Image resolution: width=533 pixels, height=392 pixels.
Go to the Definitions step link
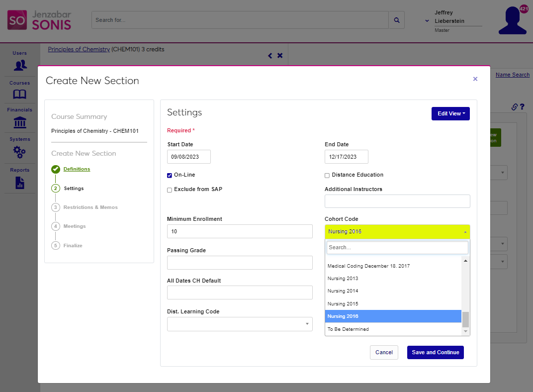(77, 169)
